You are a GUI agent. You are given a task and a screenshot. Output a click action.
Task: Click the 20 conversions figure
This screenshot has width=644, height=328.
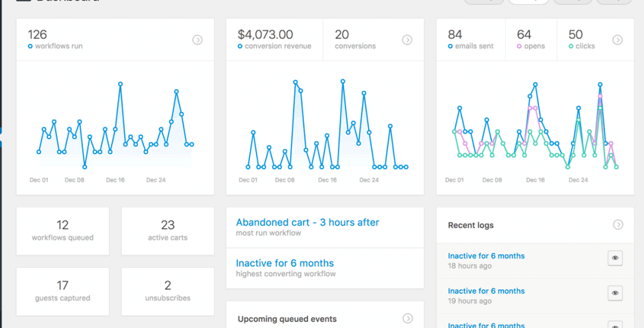click(x=342, y=34)
